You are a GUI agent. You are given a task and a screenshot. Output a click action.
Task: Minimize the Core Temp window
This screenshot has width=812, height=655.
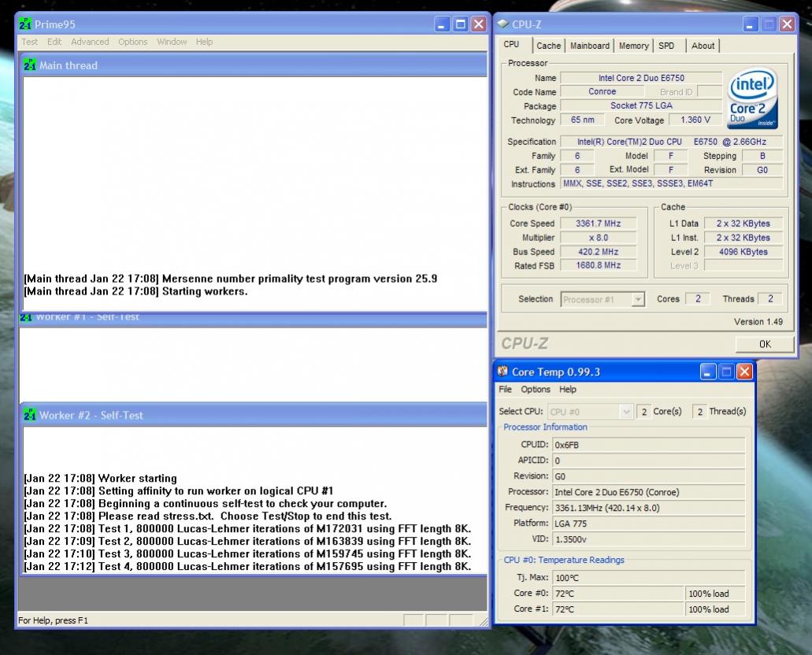coord(707,372)
